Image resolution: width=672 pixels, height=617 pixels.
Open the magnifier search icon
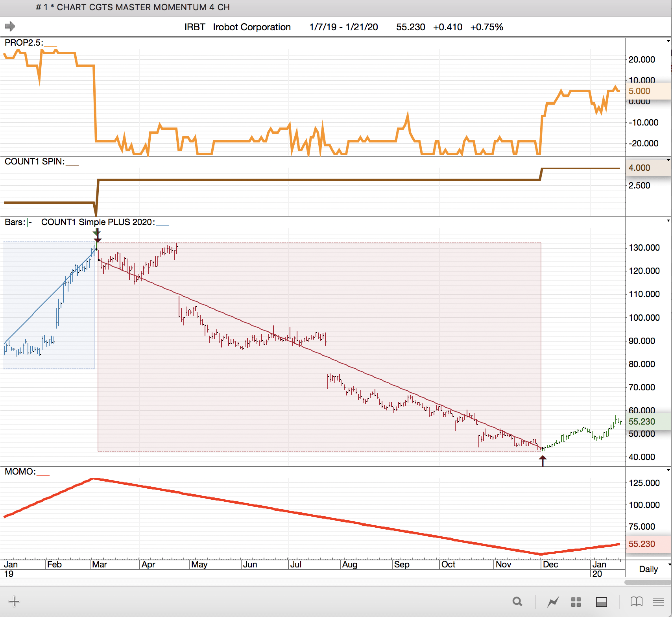(517, 601)
